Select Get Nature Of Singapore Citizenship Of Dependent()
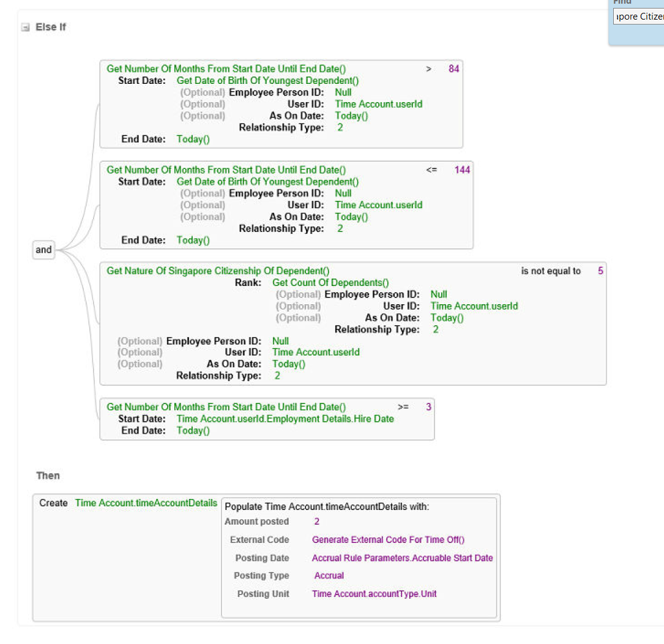The image size is (664, 644). 218,271
